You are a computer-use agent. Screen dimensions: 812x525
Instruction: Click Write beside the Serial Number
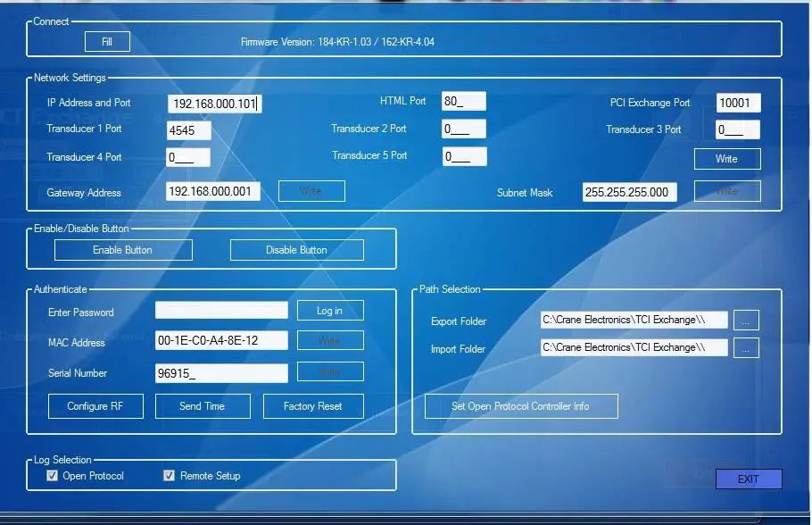click(329, 371)
